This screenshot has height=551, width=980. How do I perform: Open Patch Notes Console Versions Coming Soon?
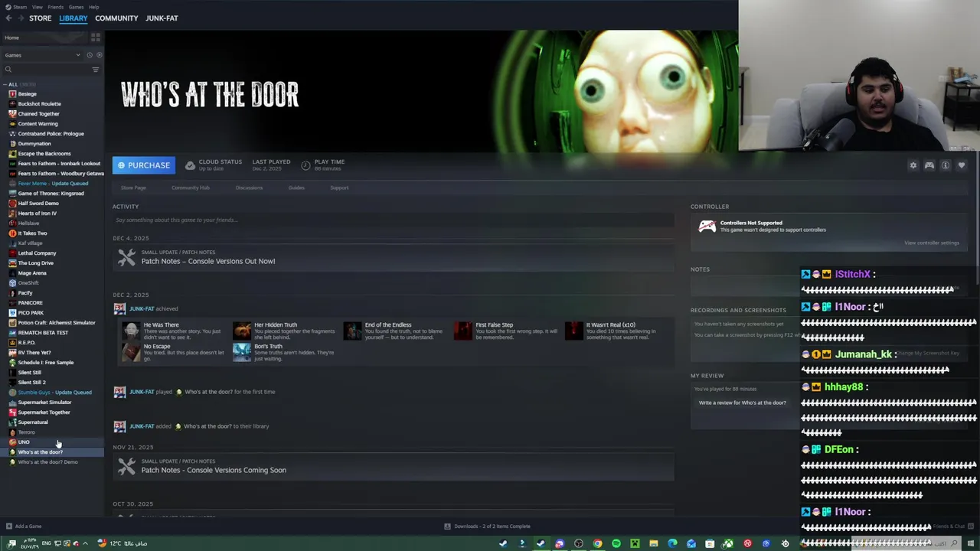(x=393, y=466)
